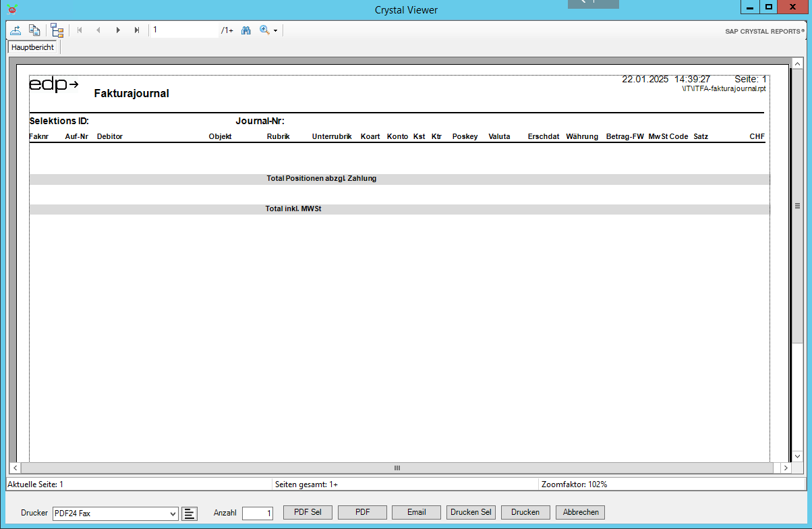Select the Hauptbericht tab
812x529 pixels.
click(32, 47)
